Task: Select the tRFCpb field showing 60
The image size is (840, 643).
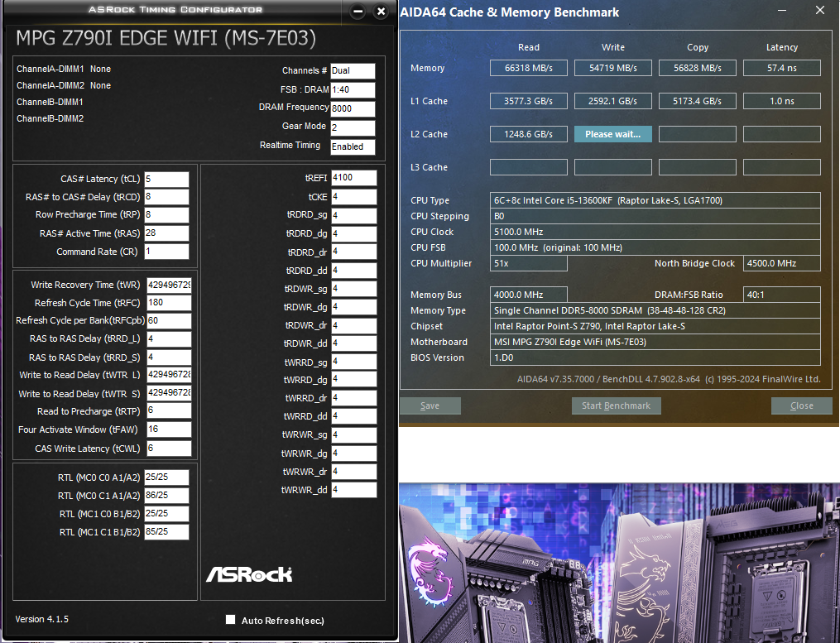Action: [170, 321]
